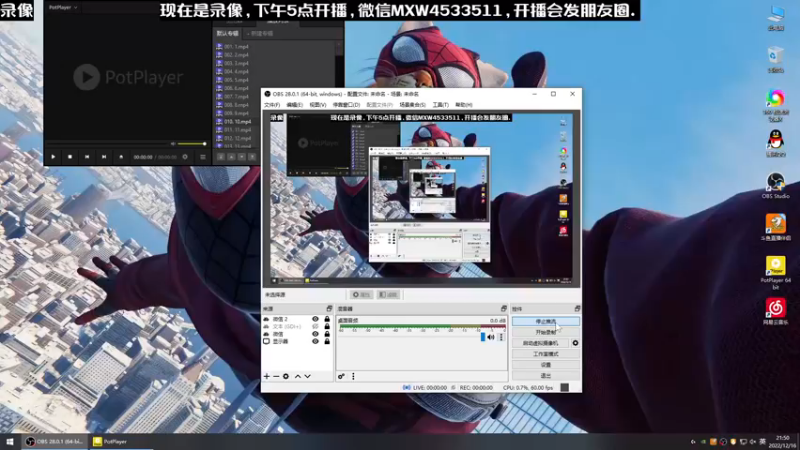Add a new source with the plus icon
The image size is (800, 450).
click(x=266, y=377)
